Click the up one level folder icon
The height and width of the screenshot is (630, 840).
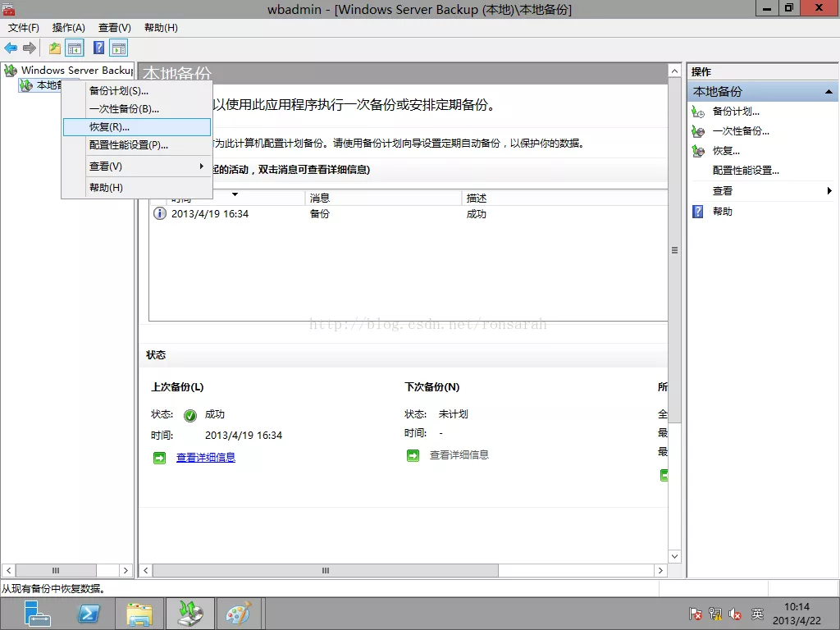(x=55, y=48)
